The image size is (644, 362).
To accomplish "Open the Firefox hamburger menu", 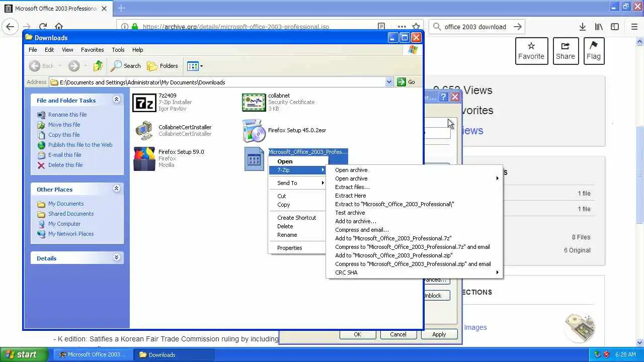I will pyautogui.click(x=634, y=27).
